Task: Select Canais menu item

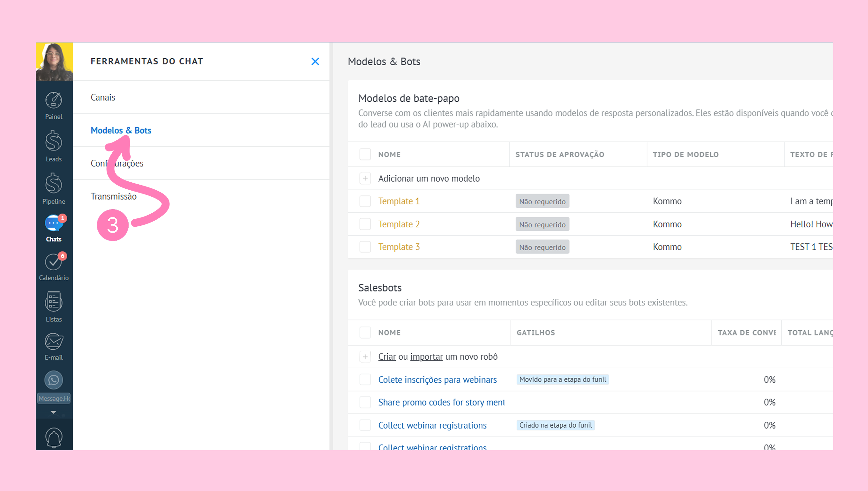Action: 103,98
